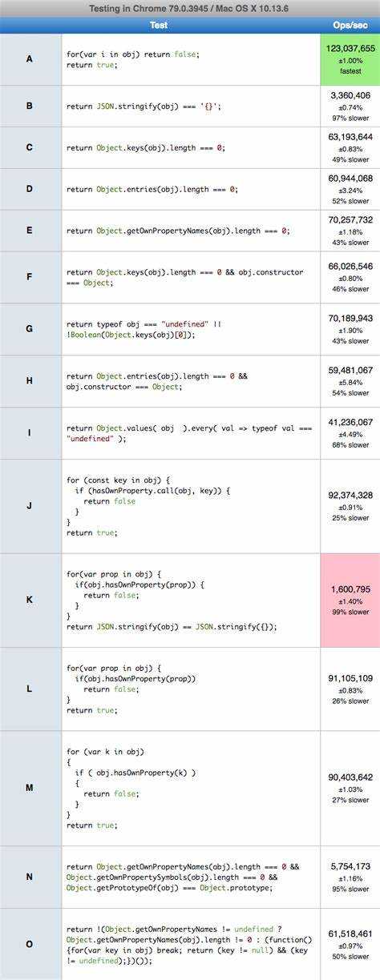Screen dimensions: 380x980
Task: Click the Test column header
Action: point(159,25)
